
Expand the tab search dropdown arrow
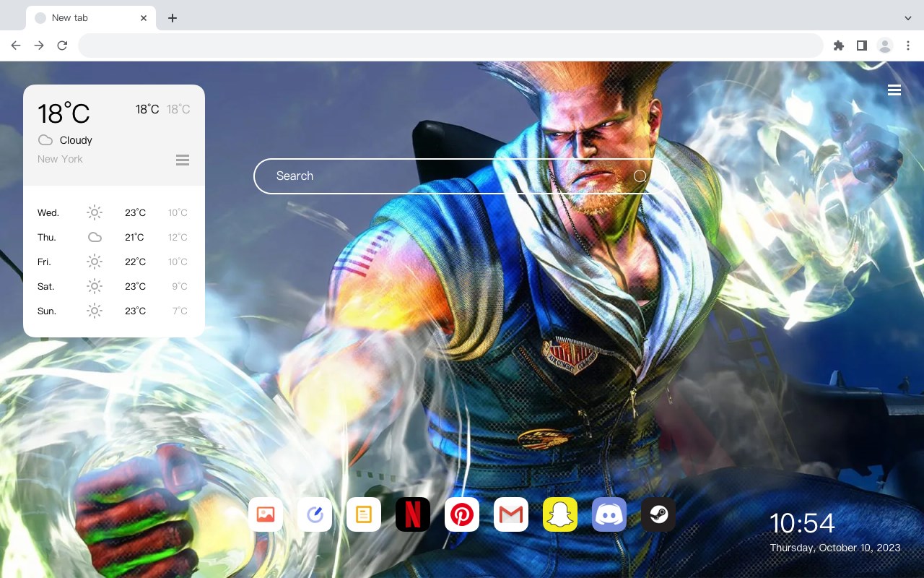click(908, 18)
